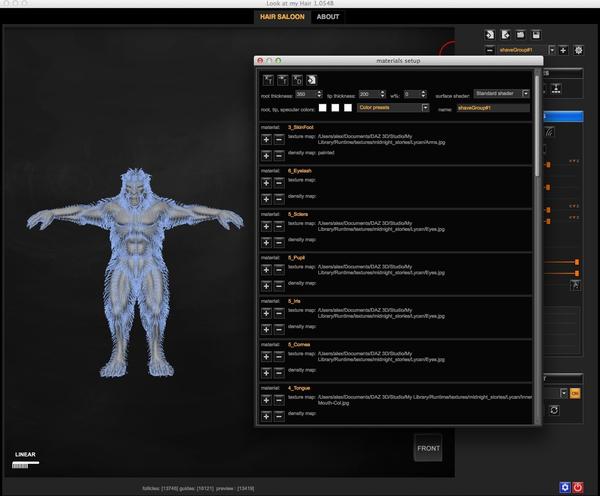
Task: Click the FRONT view button
Action: click(428, 448)
